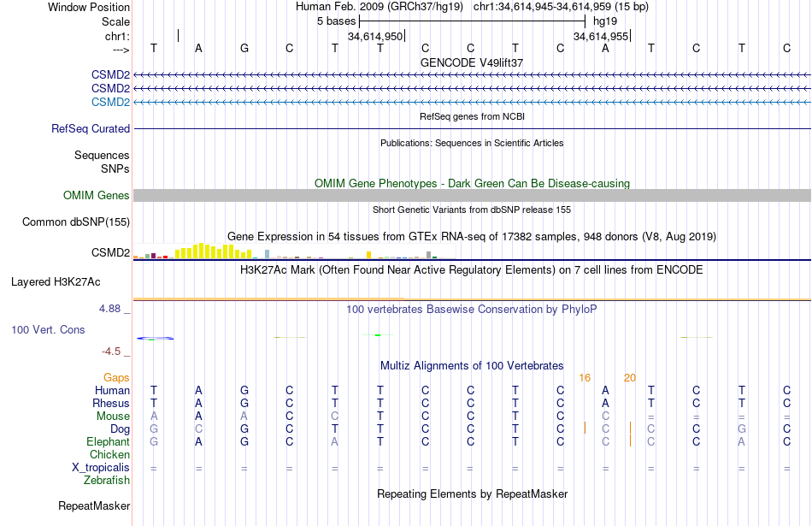The image size is (812, 526).
Task: Click the PhyloP minimum value -4.5
Action: click(111, 352)
